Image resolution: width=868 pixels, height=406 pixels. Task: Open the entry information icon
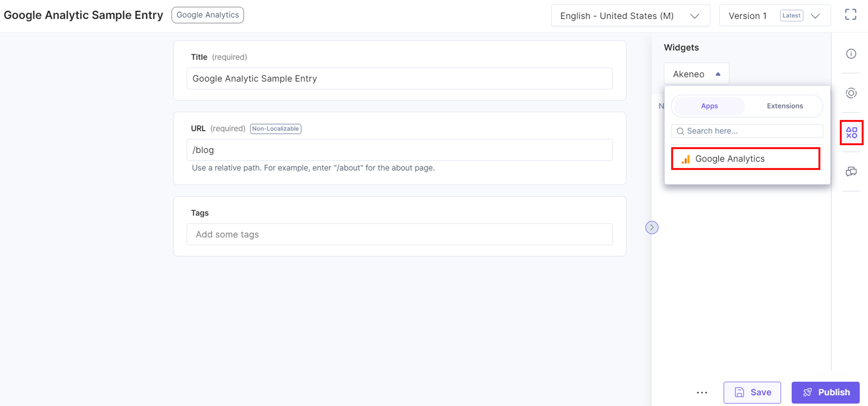[x=851, y=54]
